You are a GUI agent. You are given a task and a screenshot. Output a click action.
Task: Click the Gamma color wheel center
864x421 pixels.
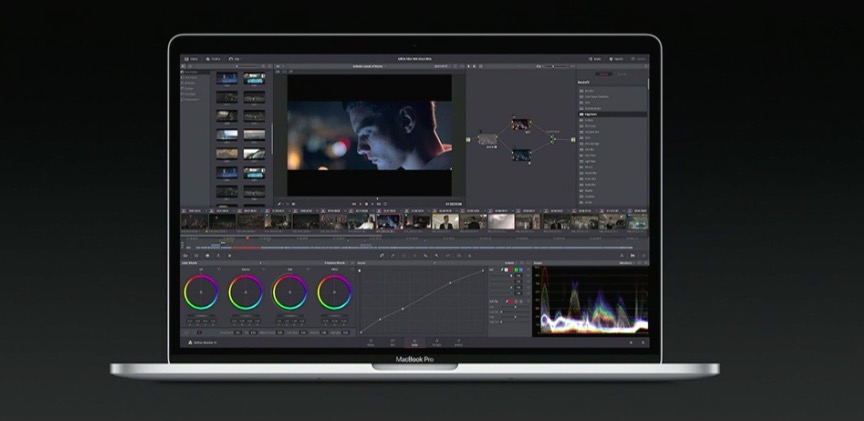tap(245, 292)
